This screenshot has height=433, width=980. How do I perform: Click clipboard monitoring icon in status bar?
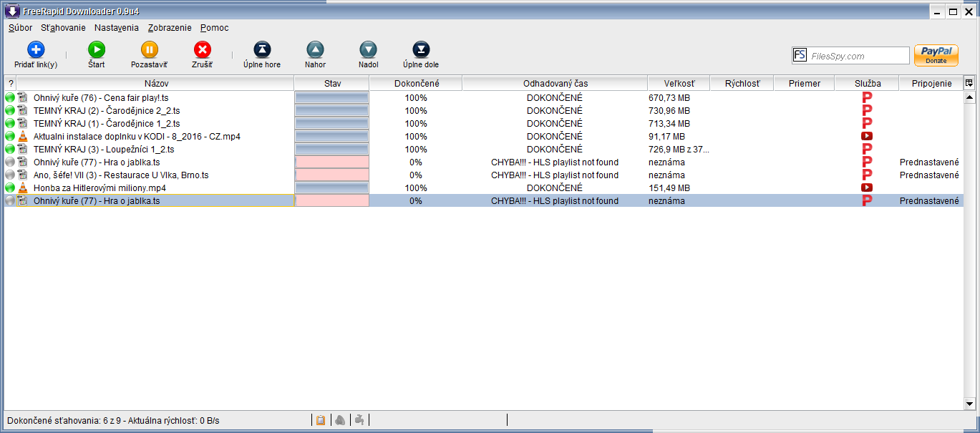coord(321,420)
